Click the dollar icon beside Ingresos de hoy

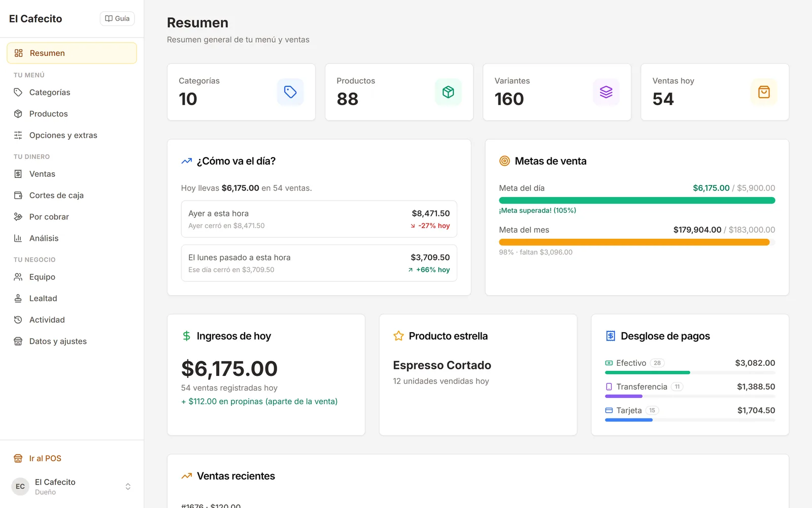click(x=186, y=336)
